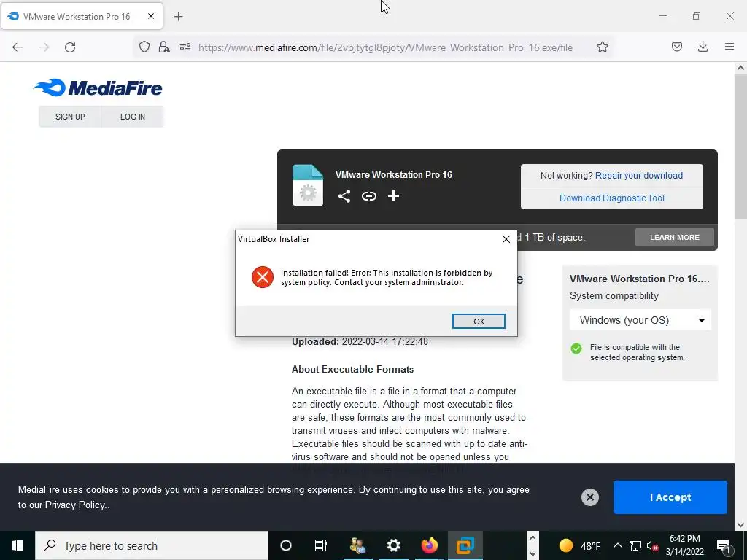The height and width of the screenshot is (560, 747).
Task: Dismiss cookie banner with X icon
Action: (x=589, y=497)
